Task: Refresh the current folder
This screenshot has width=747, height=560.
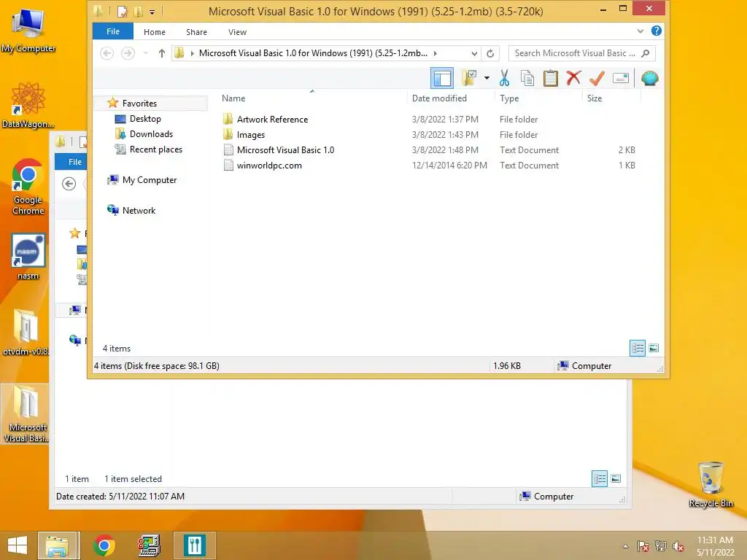Action: (490, 53)
